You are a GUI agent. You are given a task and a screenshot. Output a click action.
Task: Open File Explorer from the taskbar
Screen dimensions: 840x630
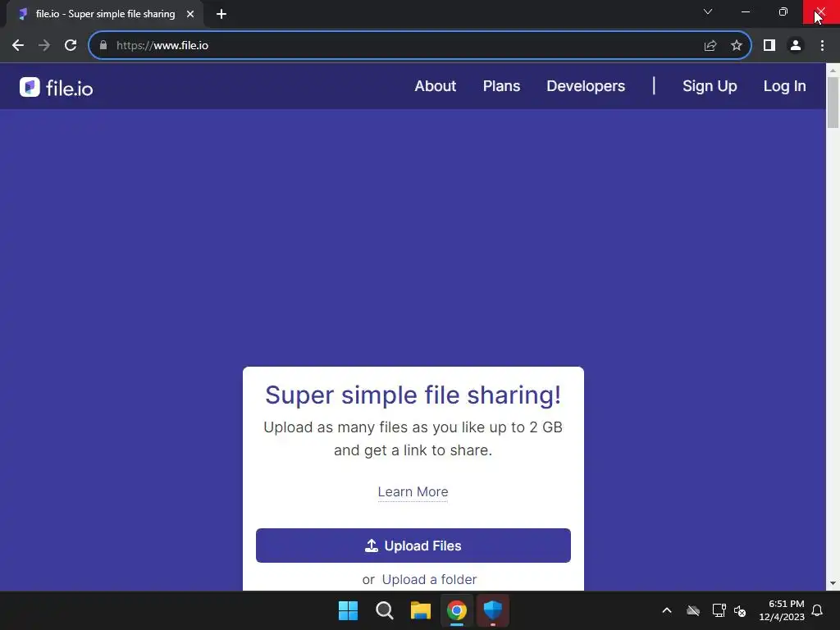[x=421, y=610]
